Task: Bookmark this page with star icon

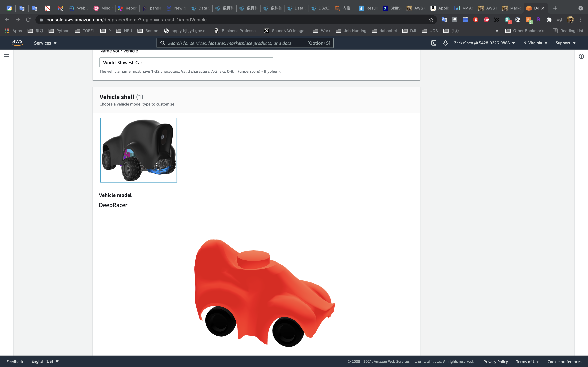Action: coord(431,20)
